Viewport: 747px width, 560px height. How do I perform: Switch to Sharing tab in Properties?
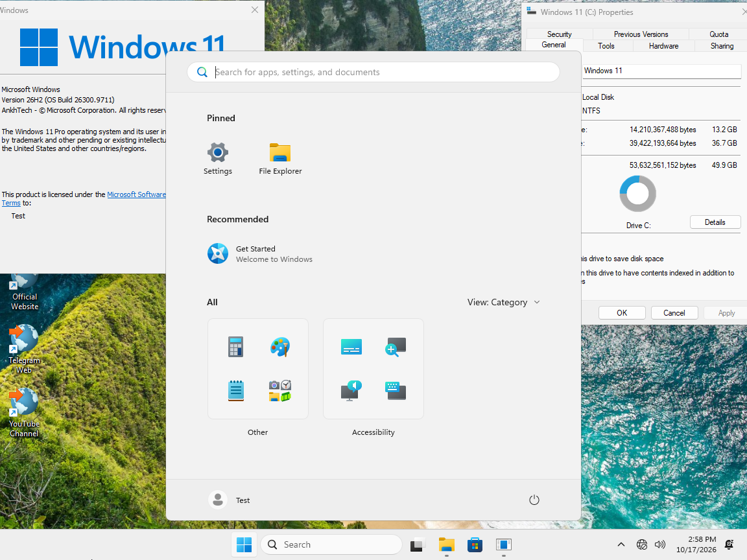[x=722, y=46]
